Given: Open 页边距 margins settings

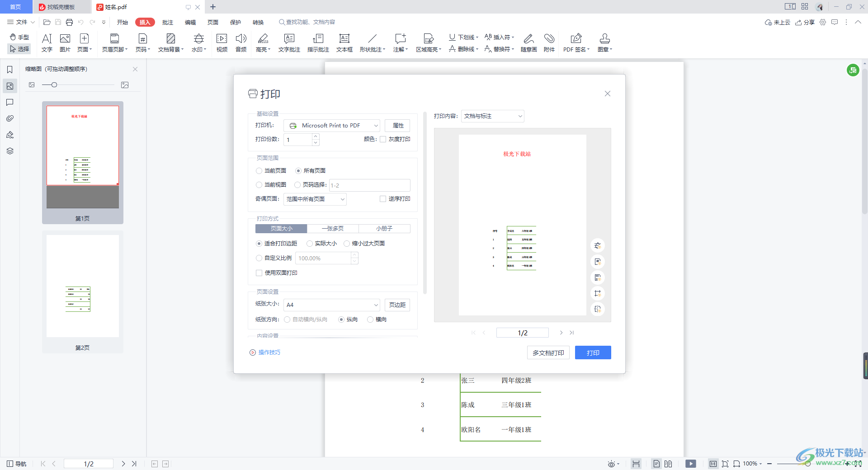Looking at the screenshot, I should [397, 305].
